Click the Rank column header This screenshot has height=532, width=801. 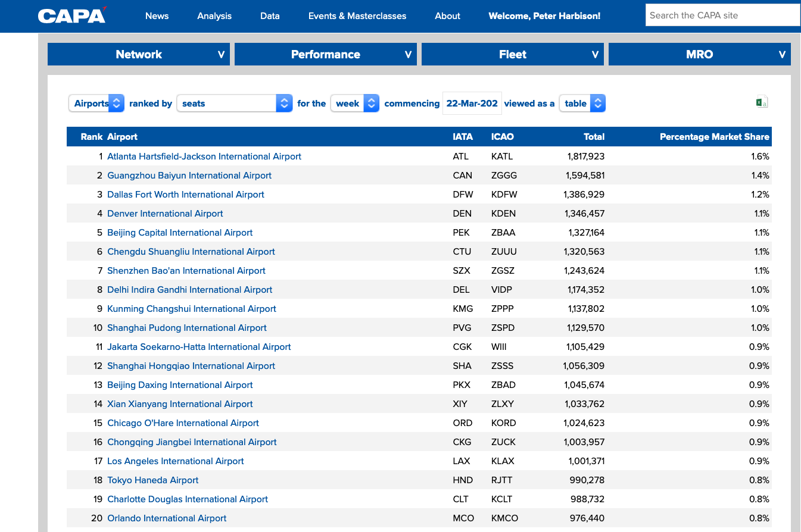(92, 137)
